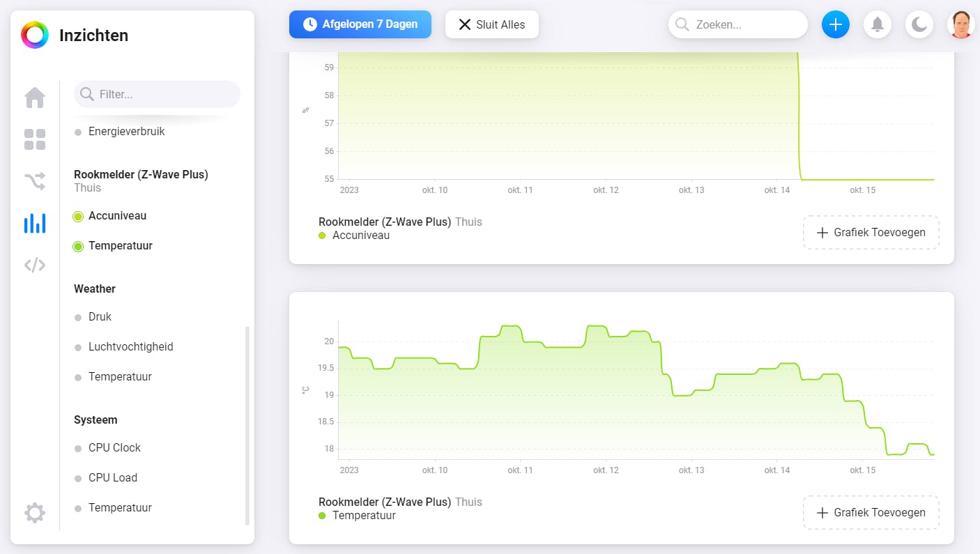
Task: Click the blue plus add button
Action: pos(836,25)
